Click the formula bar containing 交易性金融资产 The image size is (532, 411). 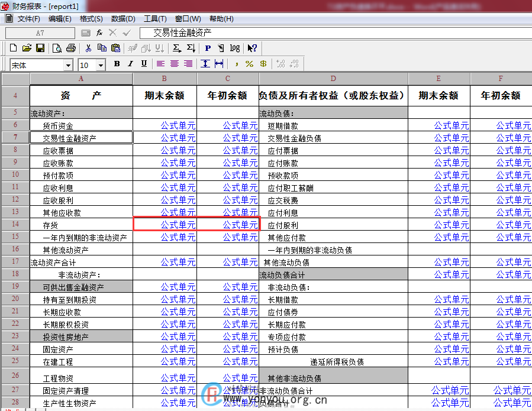pyautogui.click(x=336, y=33)
